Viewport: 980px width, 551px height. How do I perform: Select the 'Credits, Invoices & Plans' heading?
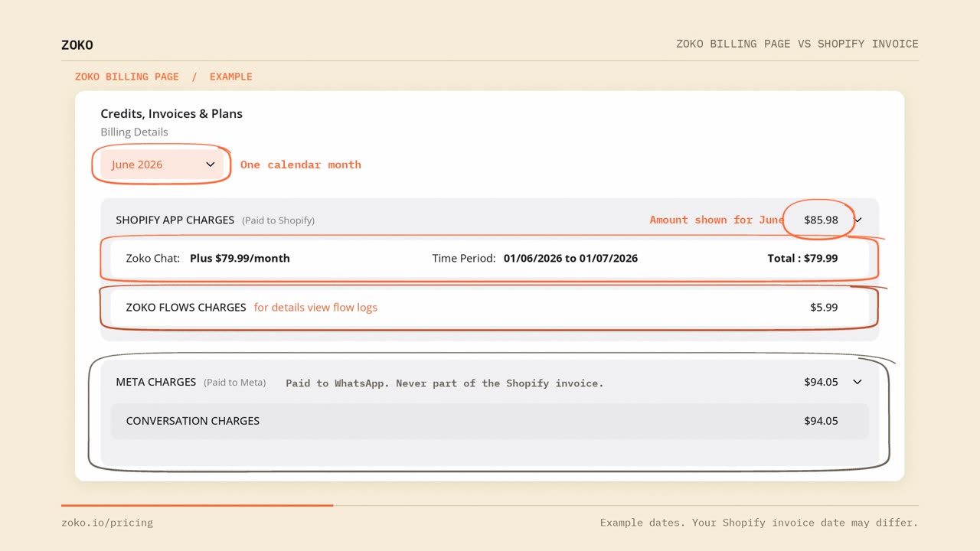[x=171, y=114]
